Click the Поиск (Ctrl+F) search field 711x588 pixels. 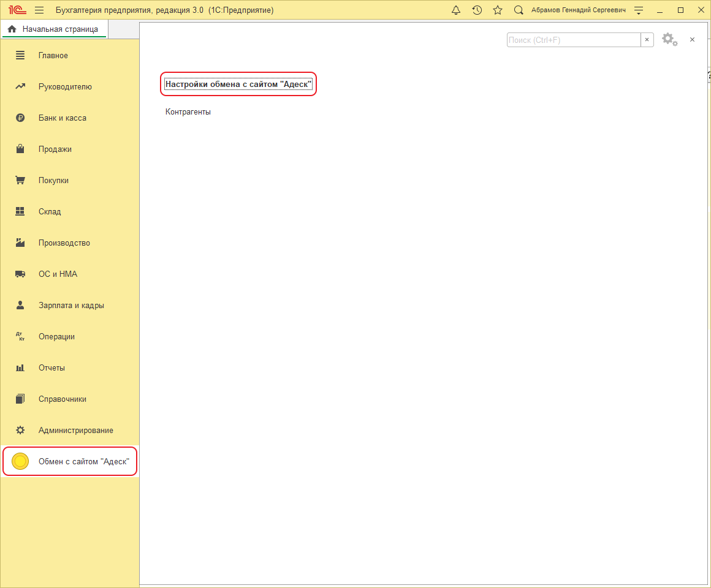574,40
